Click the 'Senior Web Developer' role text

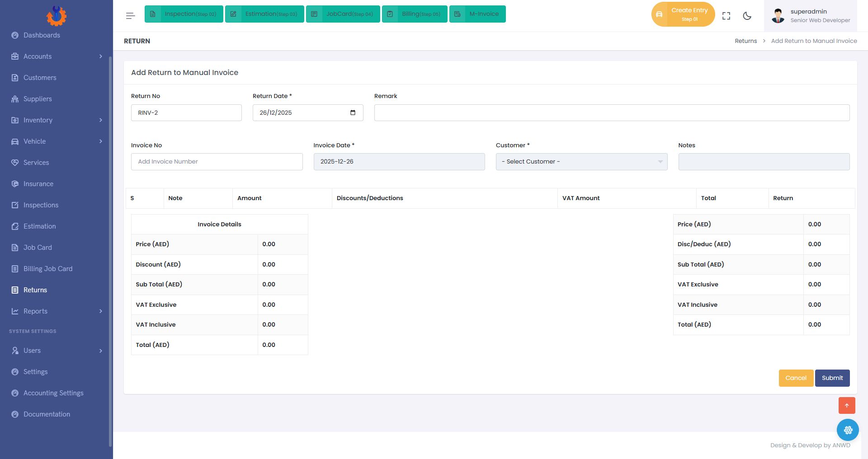(820, 20)
